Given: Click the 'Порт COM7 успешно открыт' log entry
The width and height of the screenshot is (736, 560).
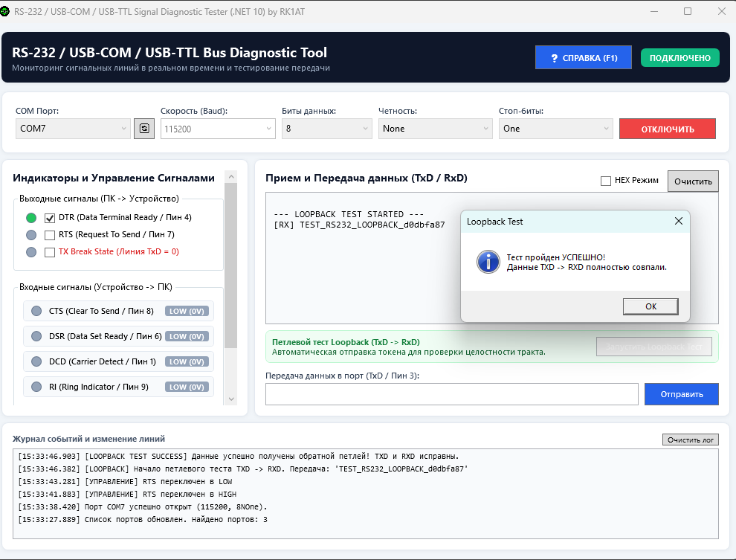Looking at the screenshot, I should click(143, 507).
